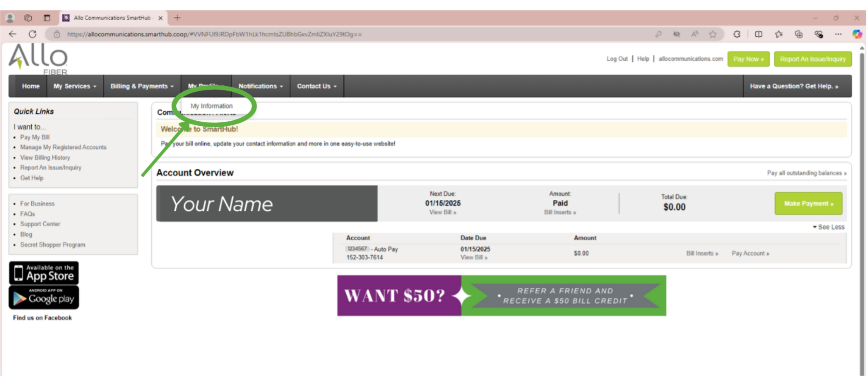
Task: Click Pay Account in the account row
Action: coord(750,253)
